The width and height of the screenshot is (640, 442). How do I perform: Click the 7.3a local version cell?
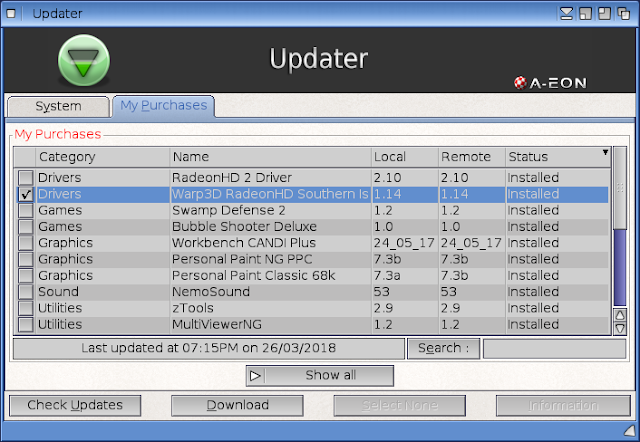[x=387, y=275]
